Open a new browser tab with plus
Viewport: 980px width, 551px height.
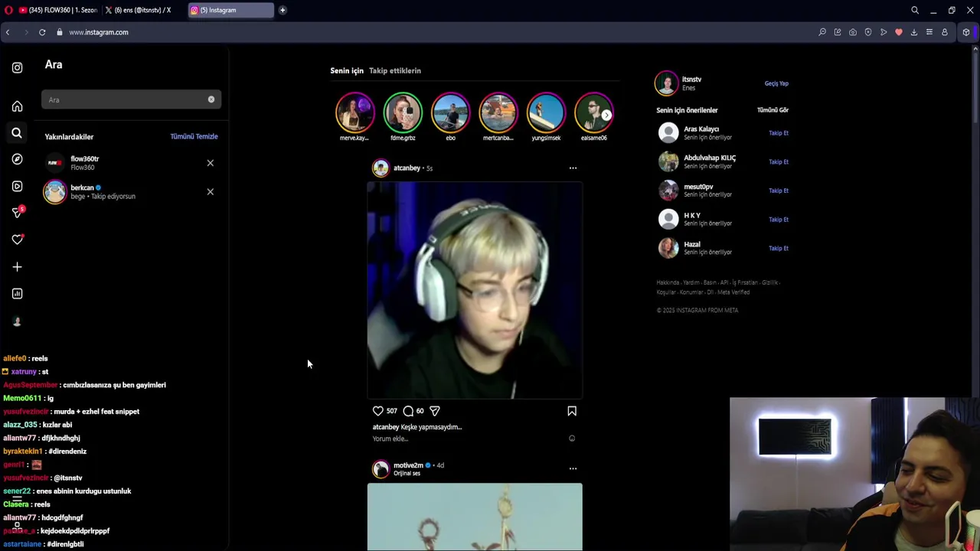[283, 10]
